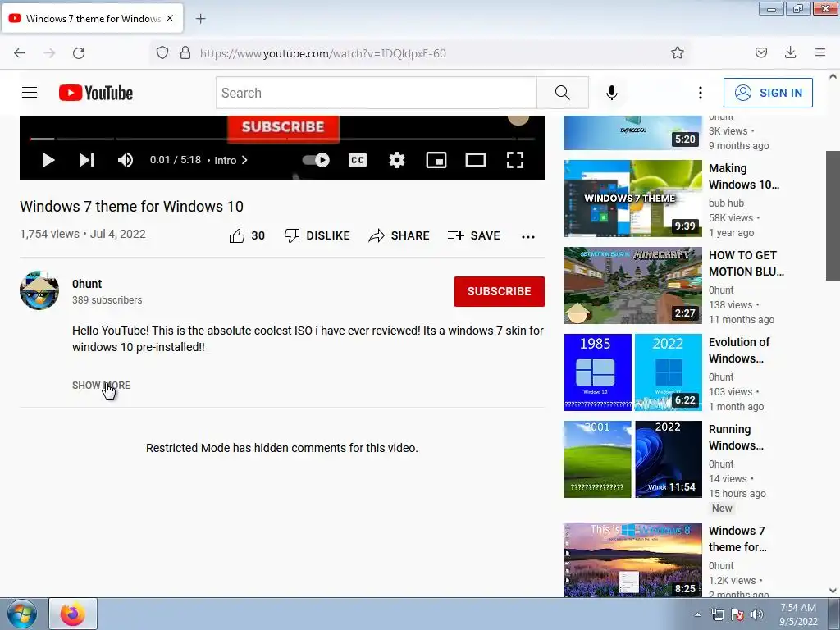Click the SUBSCRIBE overlay in the video
840x630 pixels.
[x=283, y=127]
